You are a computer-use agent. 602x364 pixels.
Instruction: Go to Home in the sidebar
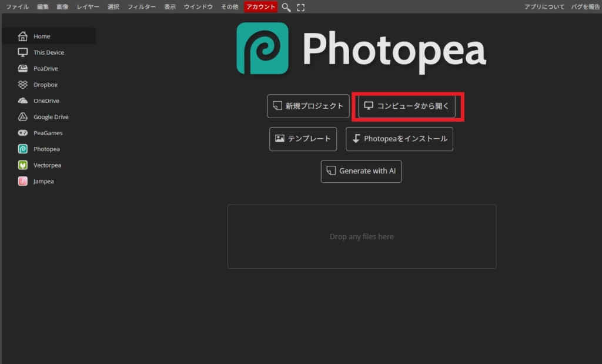[x=41, y=36]
